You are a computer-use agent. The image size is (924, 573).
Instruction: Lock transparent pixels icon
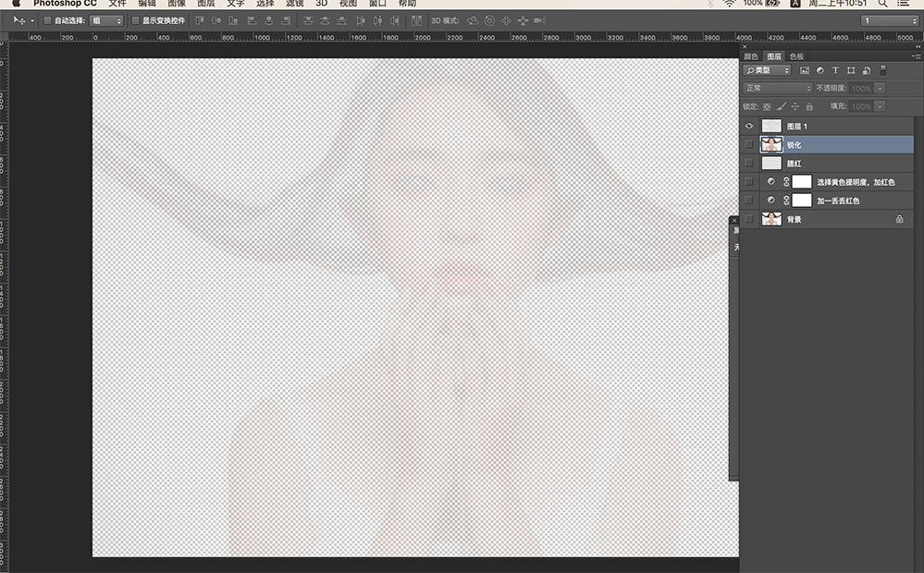(767, 106)
